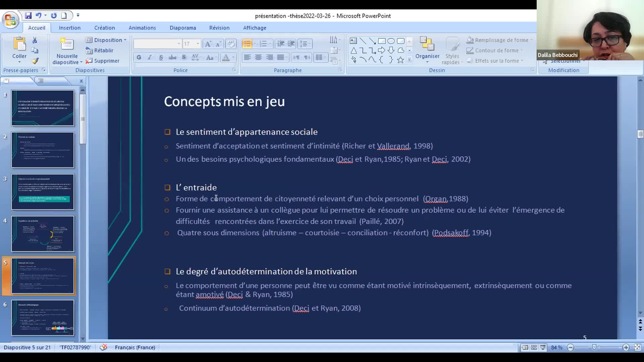Toggle bullet list button
The image size is (644, 362).
click(247, 44)
